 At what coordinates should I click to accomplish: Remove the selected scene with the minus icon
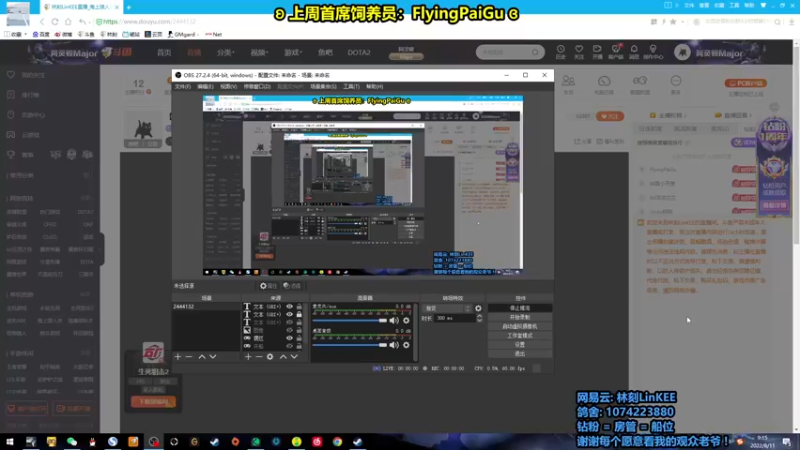point(189,357)
